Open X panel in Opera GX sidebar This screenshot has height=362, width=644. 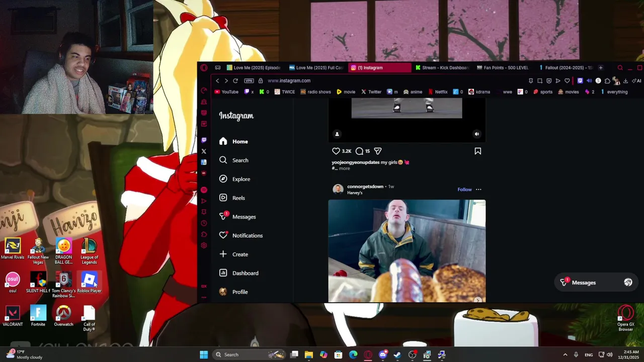(204, 151)
